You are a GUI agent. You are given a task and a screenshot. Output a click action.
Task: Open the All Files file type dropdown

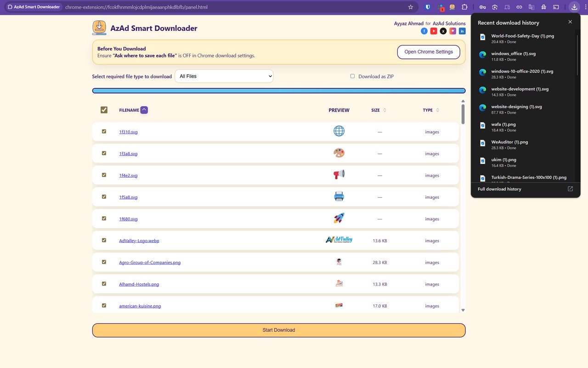pyautogui.click(x=224, y=76)
